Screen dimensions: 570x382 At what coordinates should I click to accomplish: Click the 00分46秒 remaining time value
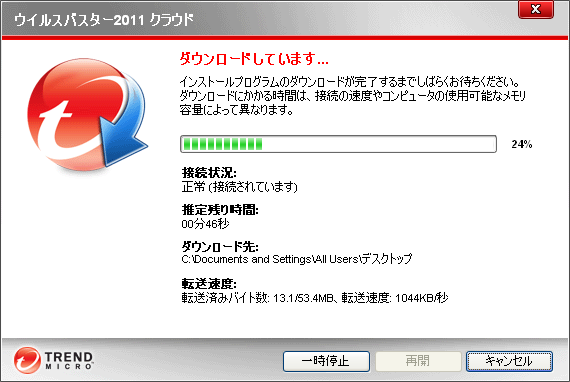pyautogui.click(x=205, y=224)
